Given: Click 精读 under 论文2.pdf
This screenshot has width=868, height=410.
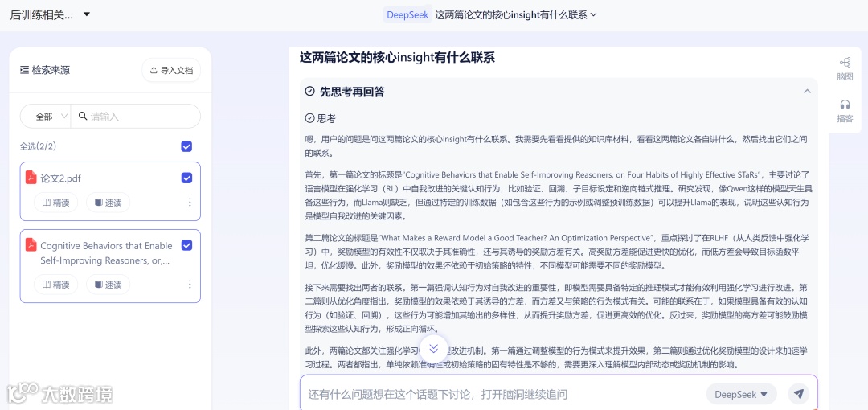Looking at the screenshot, I should tap(56, 203).
